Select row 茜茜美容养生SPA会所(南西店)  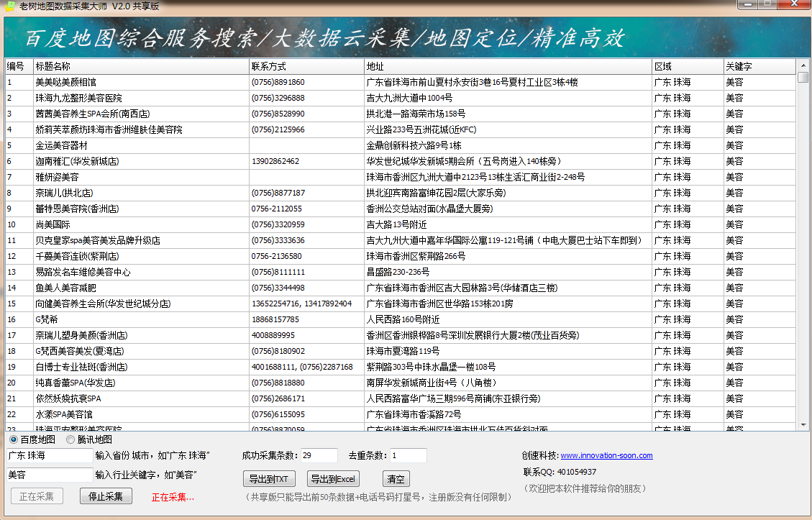401,114
